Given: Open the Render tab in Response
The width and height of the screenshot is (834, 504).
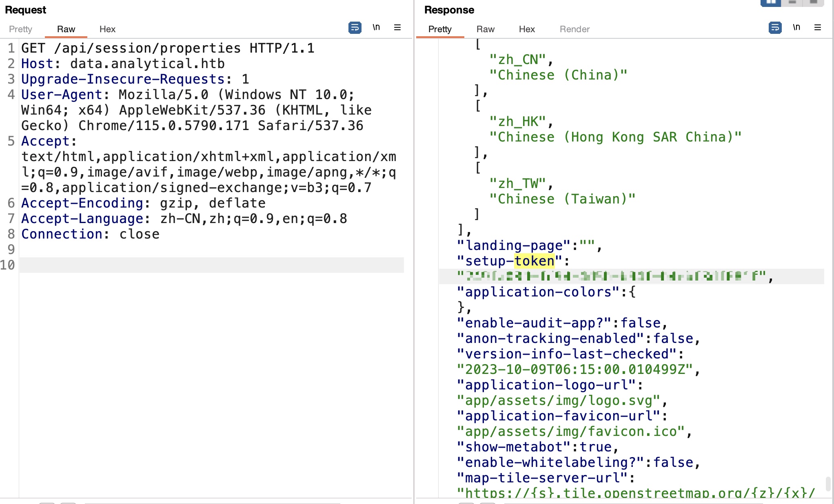Looking at the screenshot, I should [x=574, y=29].
